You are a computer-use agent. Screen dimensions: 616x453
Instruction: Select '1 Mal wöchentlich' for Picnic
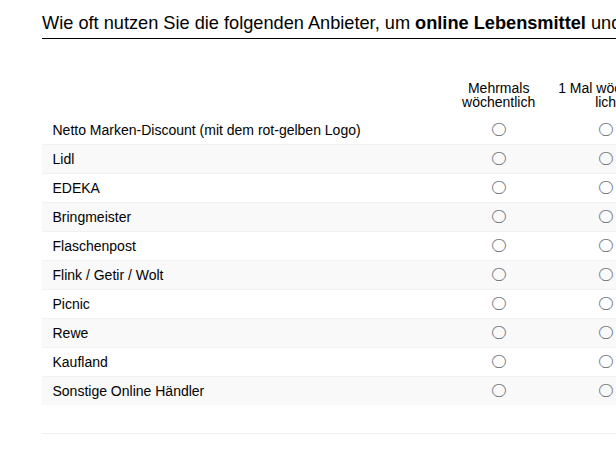coord(605,304)
